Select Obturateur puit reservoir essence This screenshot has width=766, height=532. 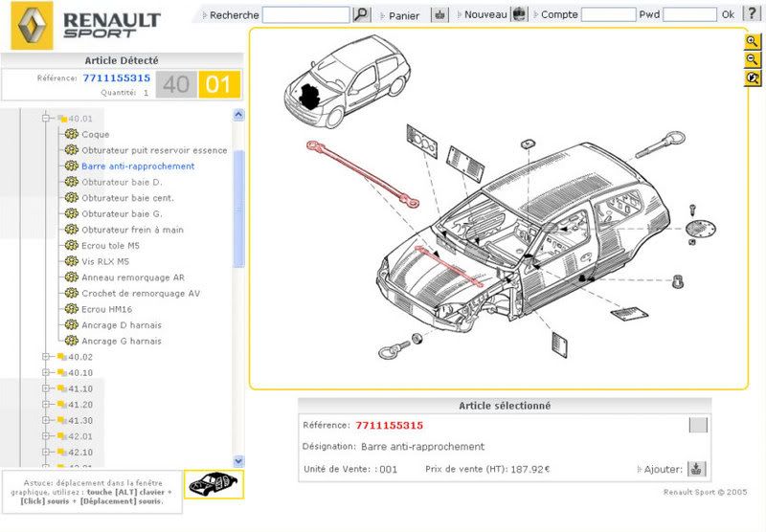click(154, 150)
